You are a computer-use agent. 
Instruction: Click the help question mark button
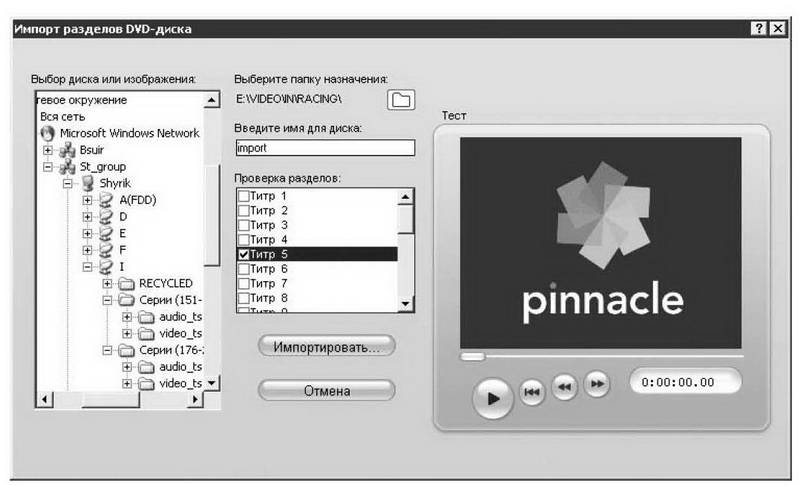(x=759, y=28)
